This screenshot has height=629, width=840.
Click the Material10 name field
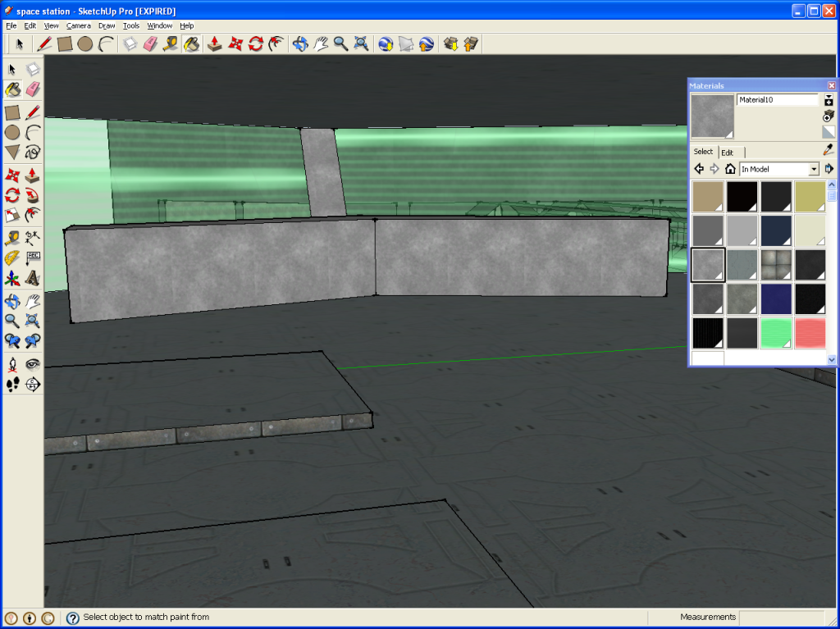[778, 100]
